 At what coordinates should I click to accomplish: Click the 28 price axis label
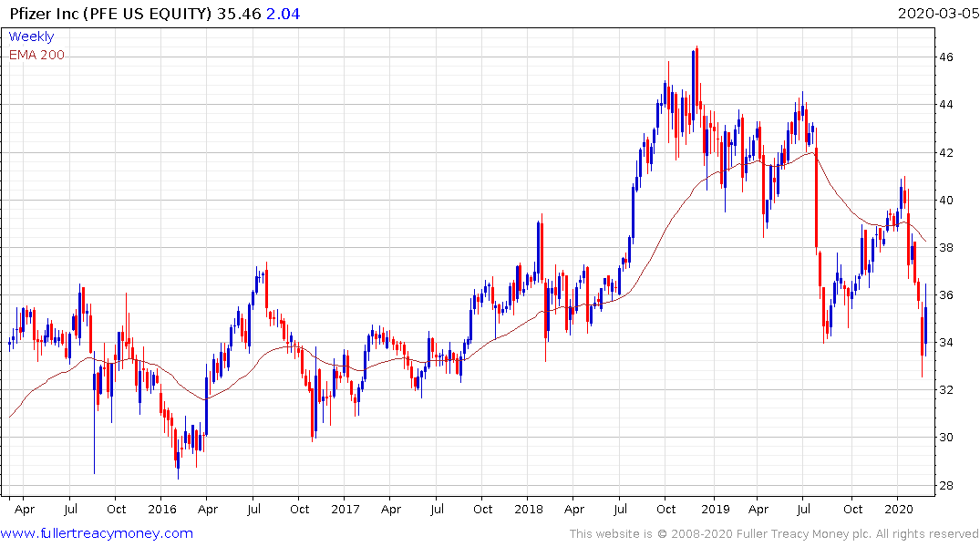[945, 485]
